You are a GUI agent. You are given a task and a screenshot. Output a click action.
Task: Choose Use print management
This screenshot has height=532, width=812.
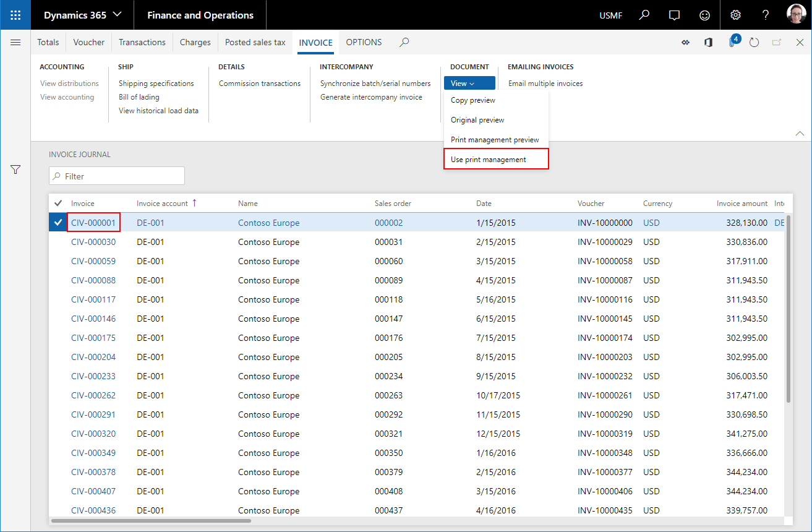coord(496,160)
